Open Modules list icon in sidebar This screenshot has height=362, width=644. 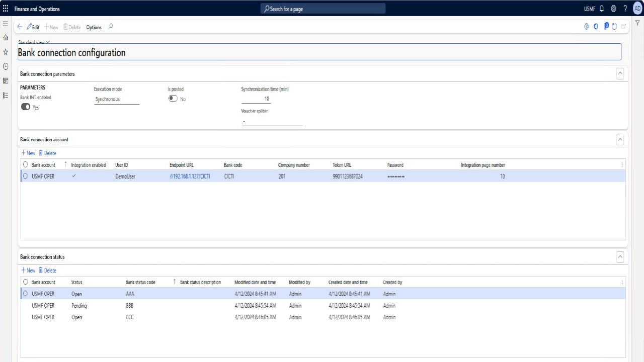coord(6,95)
